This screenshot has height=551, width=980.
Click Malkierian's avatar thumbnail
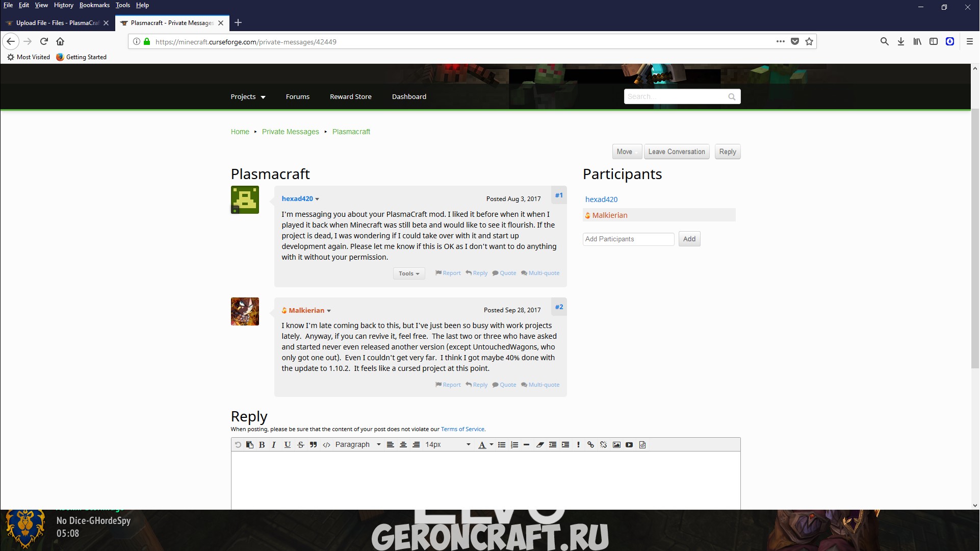pyautogui.click(x=245, y=311)
